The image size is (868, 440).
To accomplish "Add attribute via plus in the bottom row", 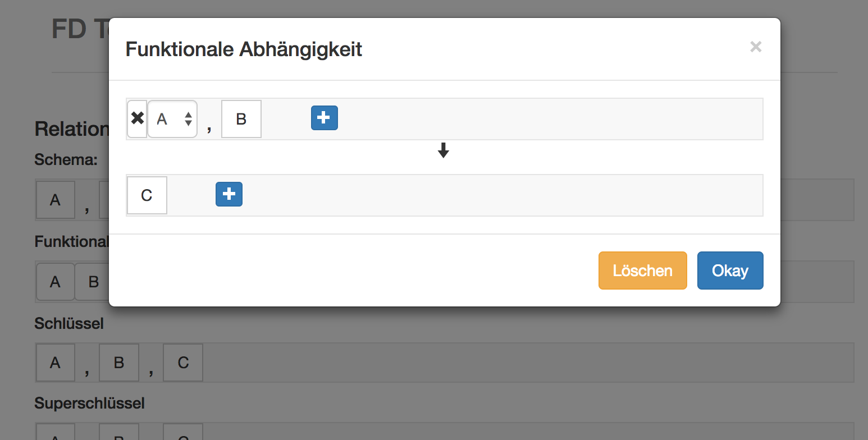I will pos(229,194).
